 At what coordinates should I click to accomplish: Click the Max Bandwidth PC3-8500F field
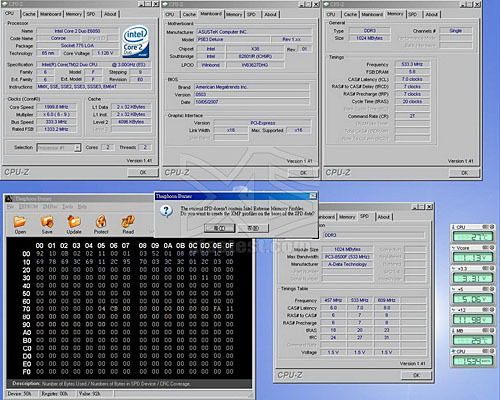pyautogui.click(x=347, y=257)
